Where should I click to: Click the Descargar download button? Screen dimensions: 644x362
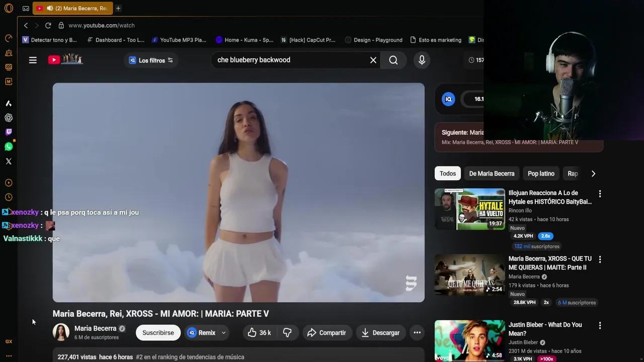380,333
